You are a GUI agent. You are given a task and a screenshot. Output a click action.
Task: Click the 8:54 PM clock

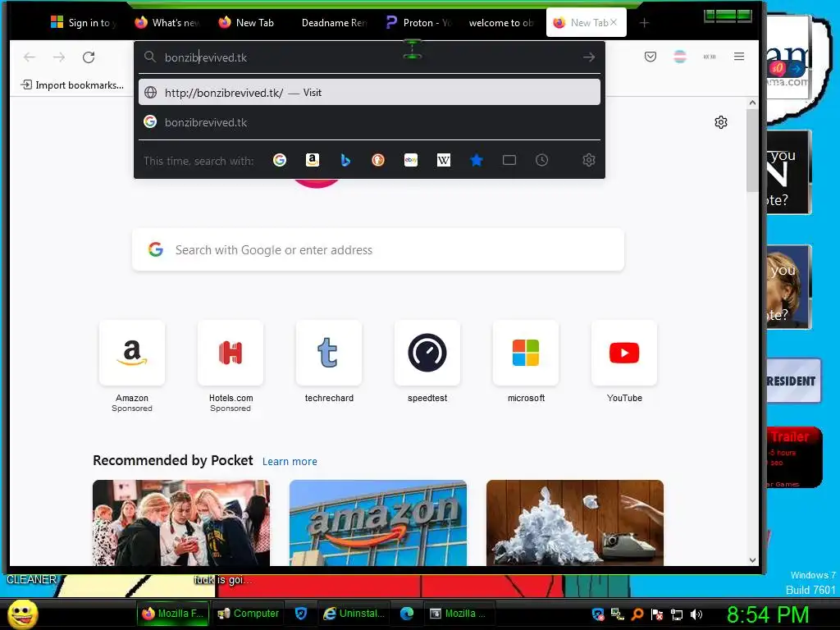(x=768, y=614)
